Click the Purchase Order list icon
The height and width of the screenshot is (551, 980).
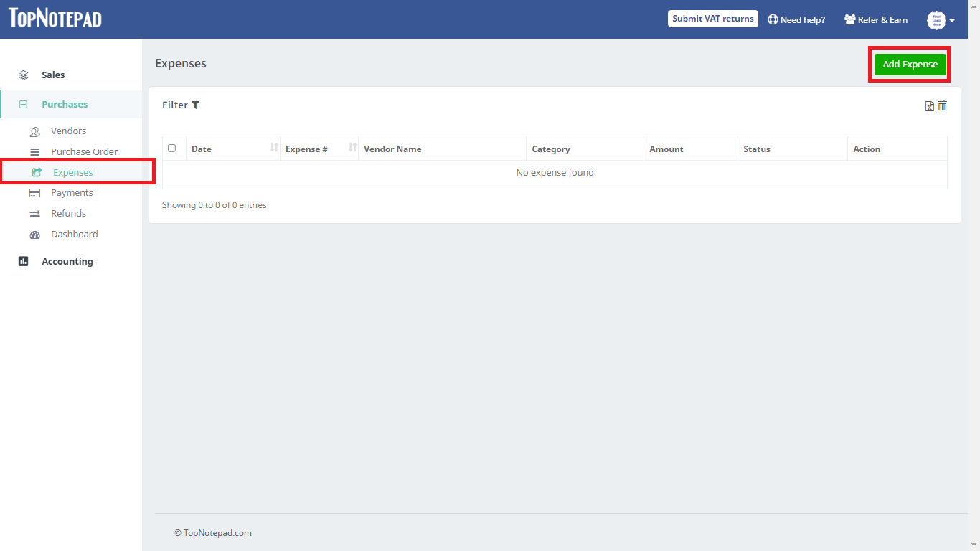[34, 152]
